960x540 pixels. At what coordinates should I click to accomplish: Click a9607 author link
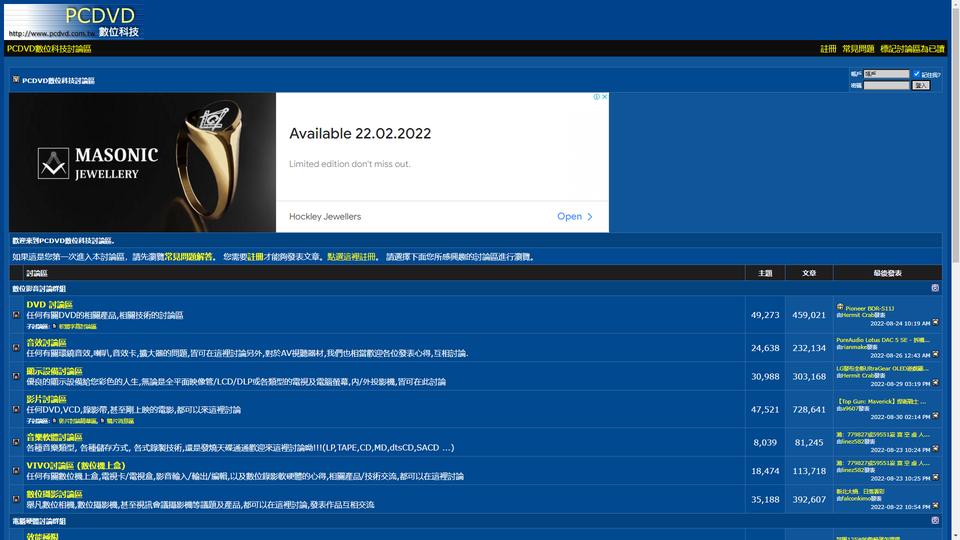click(849, 408)
